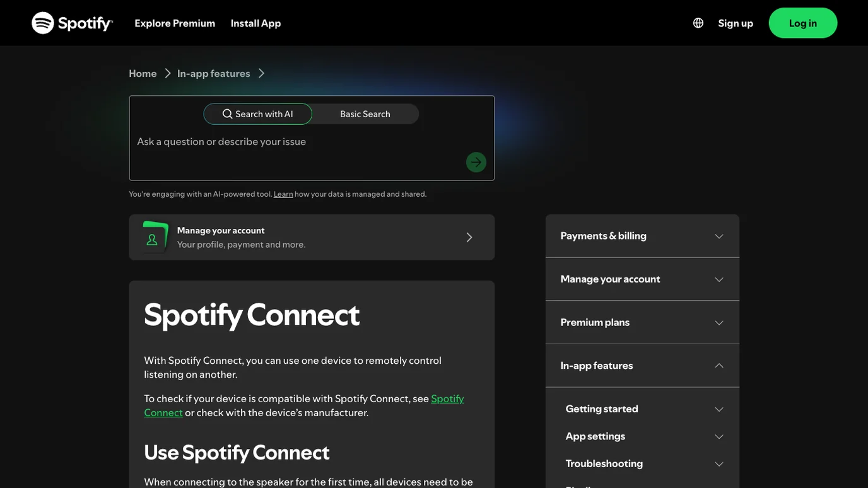Image resolution: width=868 pixels, height=488 pixels.
Task: Click the Sign up link
Action: click(x=736, y=23)
